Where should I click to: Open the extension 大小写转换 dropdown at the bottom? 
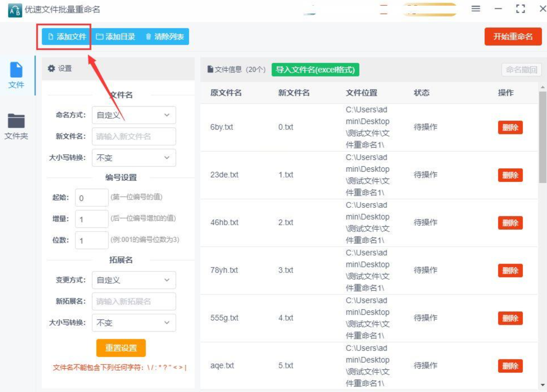click(x=134, y=323)
